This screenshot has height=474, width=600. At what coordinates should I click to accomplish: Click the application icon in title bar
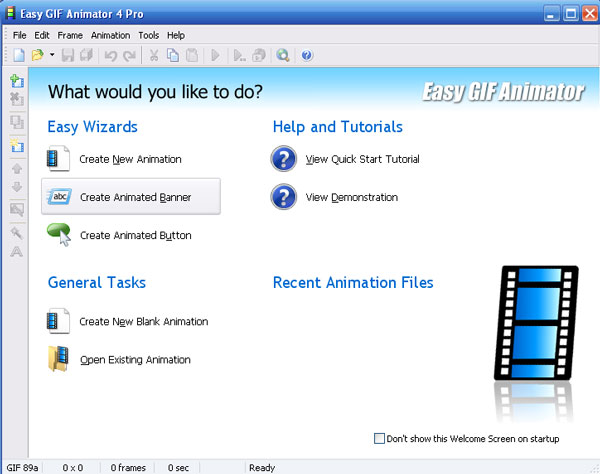point(10,13)
